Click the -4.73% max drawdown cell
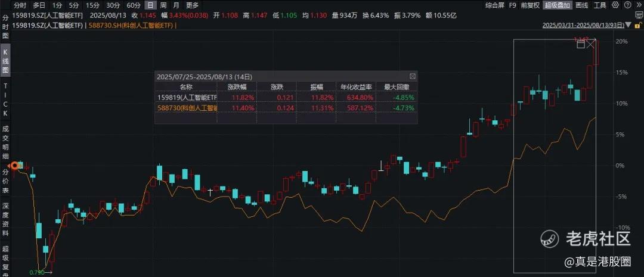Image resolution: width=644 pixels, height=277 pixels. point(404,108)
